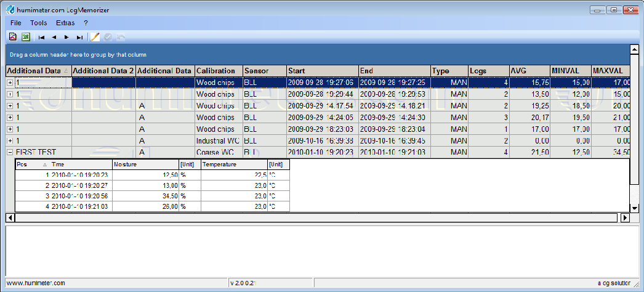Sort by the MAXVAL column header
644x292 pixels.
tap(610, 71)
